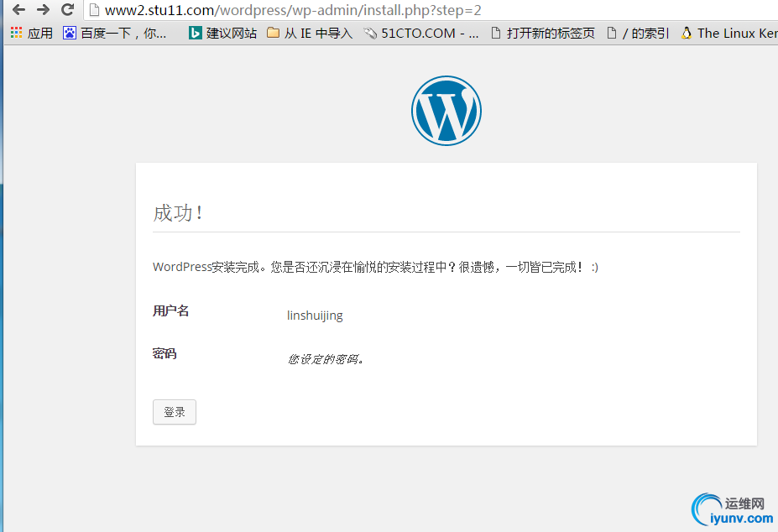
Task: Click the Bing icon bookmark
Action: pyautogui.click(x=196, y=34)
